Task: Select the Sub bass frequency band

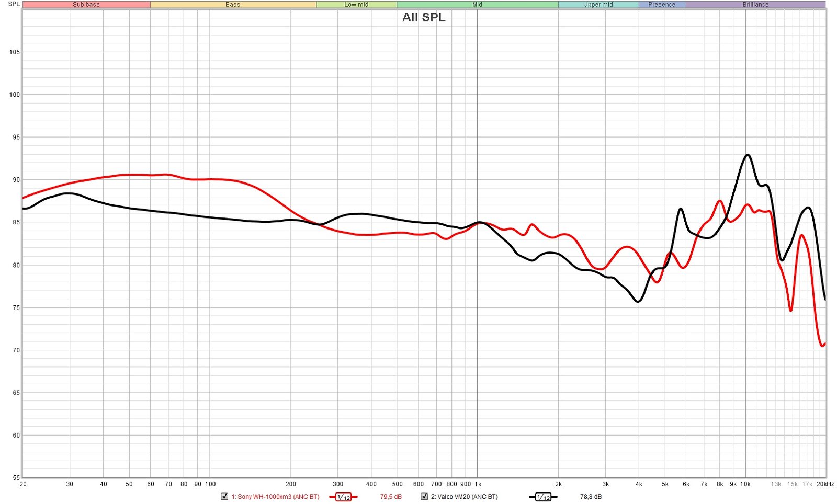Action: coord(86,5)
